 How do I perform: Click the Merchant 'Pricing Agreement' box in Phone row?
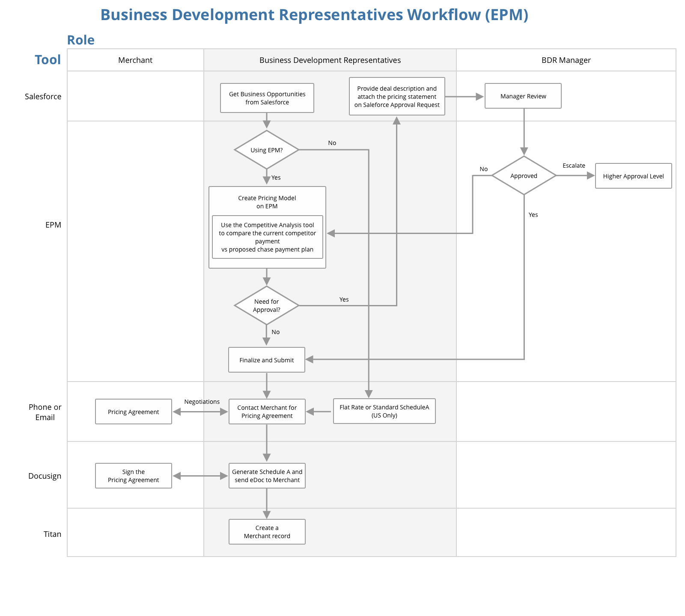134,412
